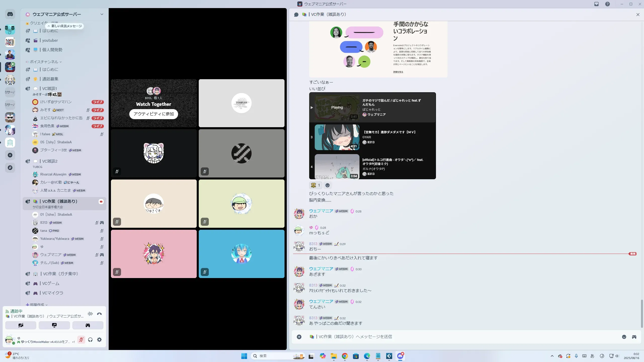Click the add attachment plus icon
This screenshot has height=362, width=644.
(x=299, y=337)
